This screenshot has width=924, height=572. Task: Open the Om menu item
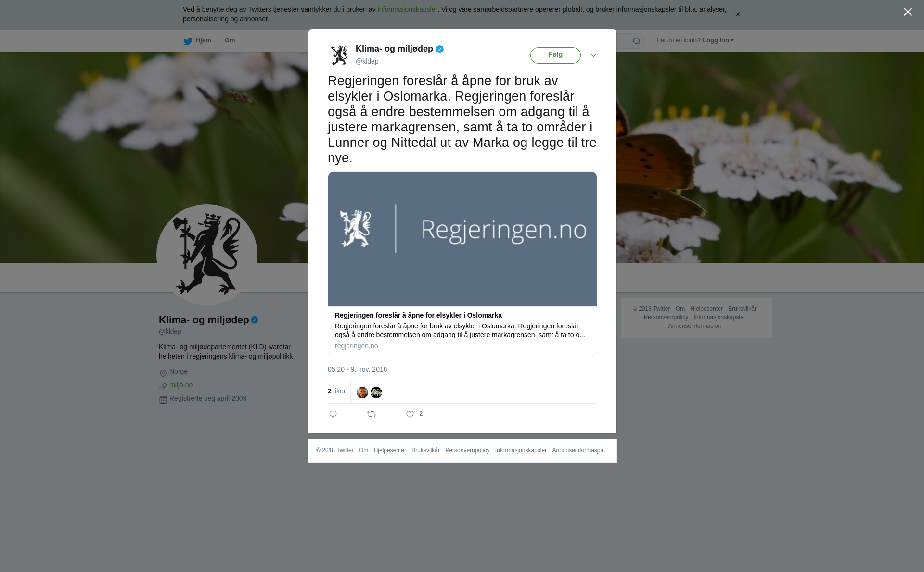pyautogui.click(x=230, y=40)
